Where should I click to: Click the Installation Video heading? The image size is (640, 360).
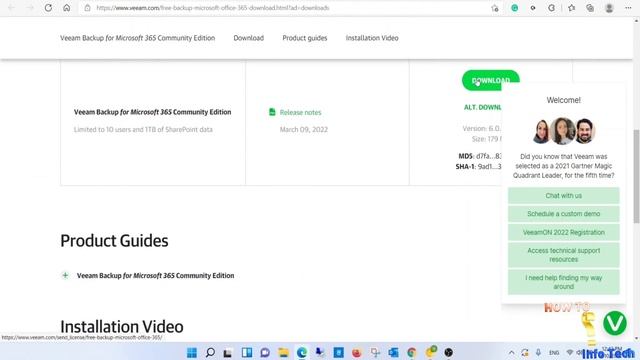(x=122, y=327)
